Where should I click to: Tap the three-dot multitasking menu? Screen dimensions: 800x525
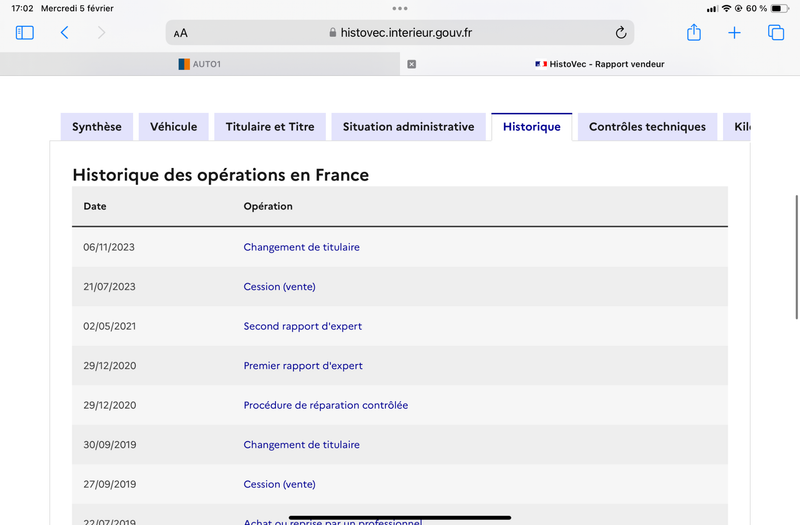(x=400, y=8)
